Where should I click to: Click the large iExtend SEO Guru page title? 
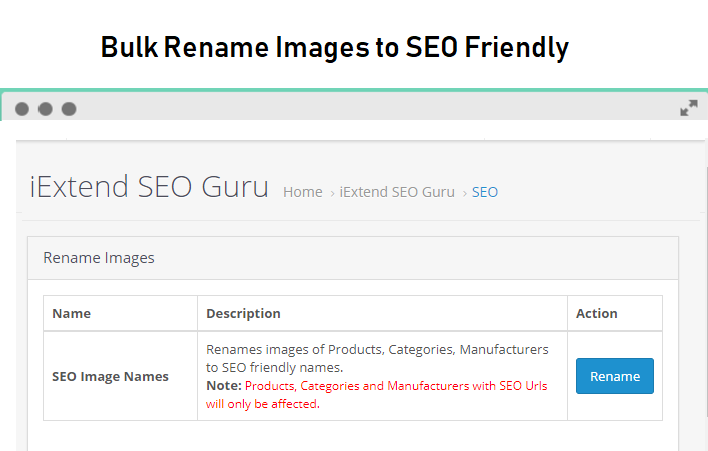coord(149,186)
